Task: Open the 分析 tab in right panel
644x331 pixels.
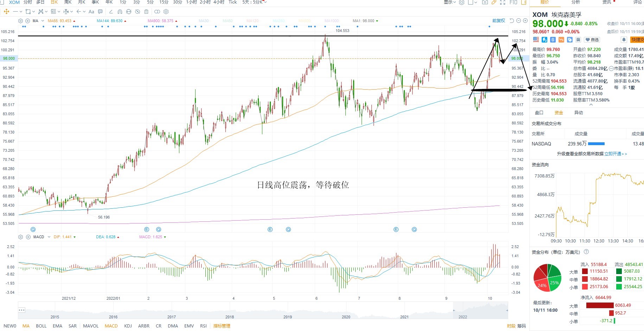Action: pyautogui.click(x=576, y=2)
